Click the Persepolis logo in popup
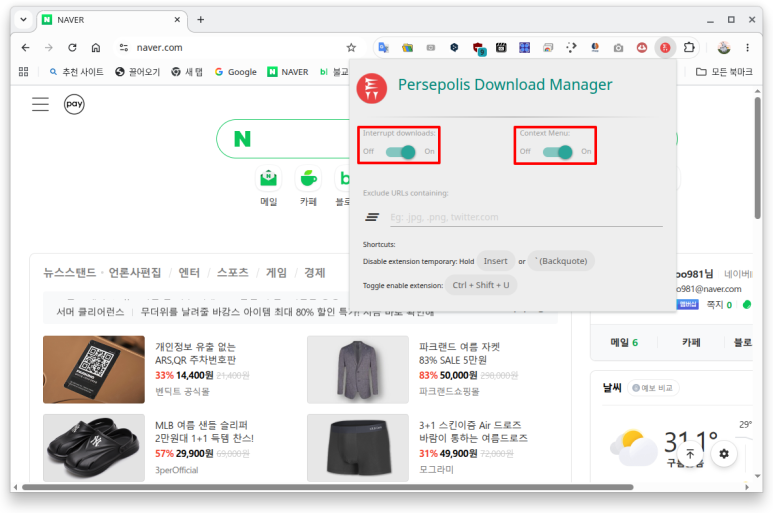Viewport: 773px width, 513px height. (x=372, y=88)
